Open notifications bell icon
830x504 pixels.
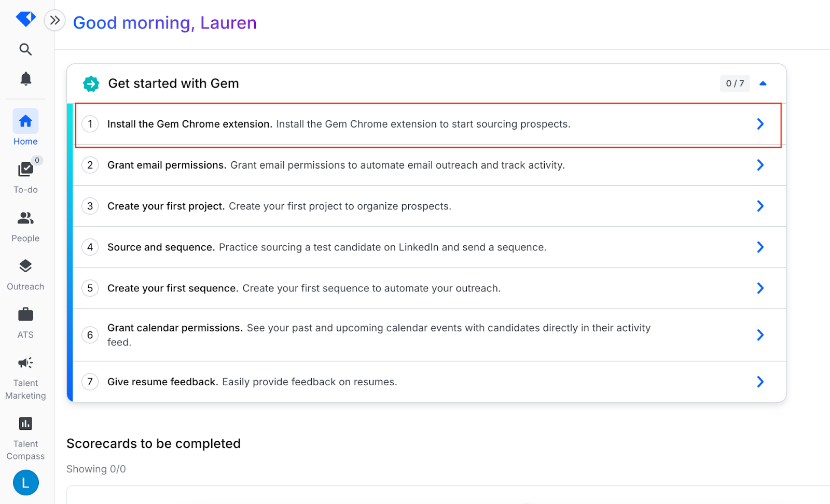[25, 78]
